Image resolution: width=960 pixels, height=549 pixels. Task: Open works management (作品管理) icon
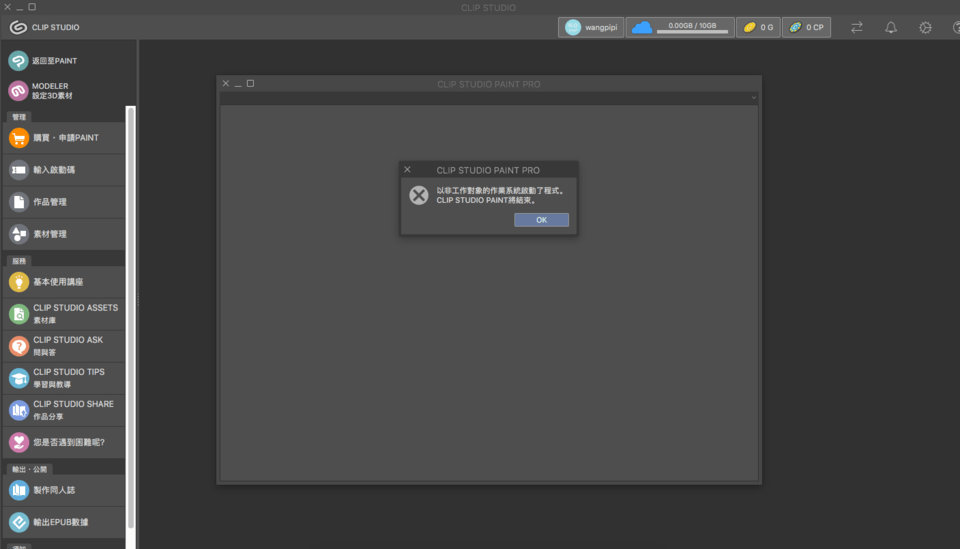click(19, 202)
